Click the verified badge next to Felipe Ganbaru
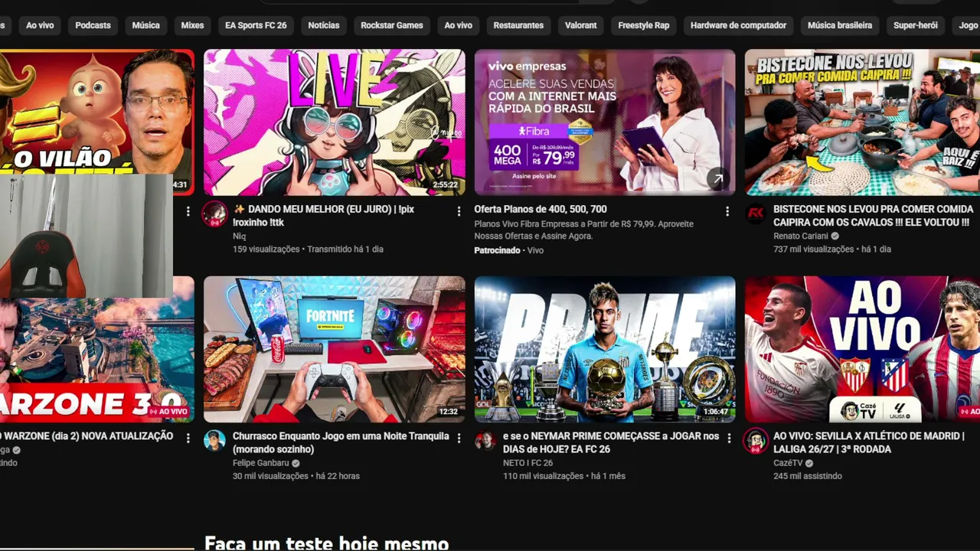The width and height of the screenshot is (980, 551). (x=296, y=463)
